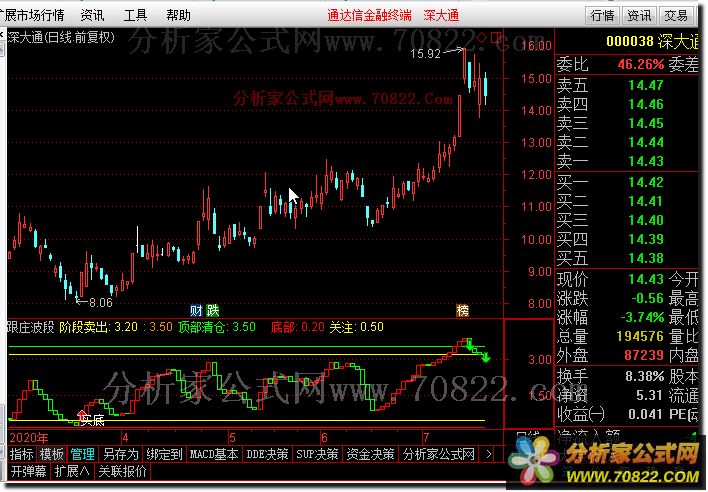Click the red 买底 up-arrow signal
Viewport: 708px width, 492px height.
click(81, 414)
